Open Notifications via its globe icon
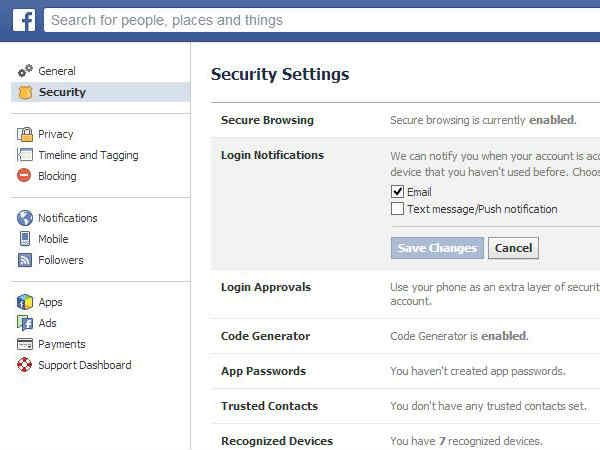 pos(25,218)
